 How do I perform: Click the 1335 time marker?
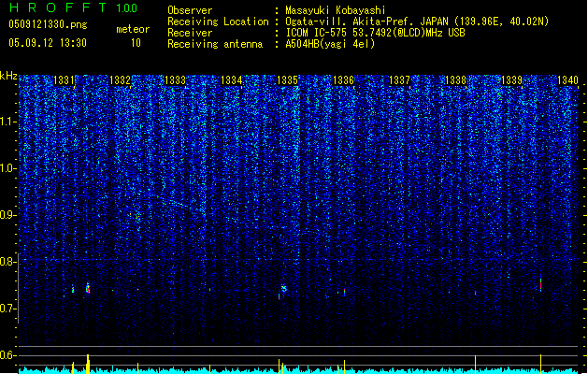[287, 80]
